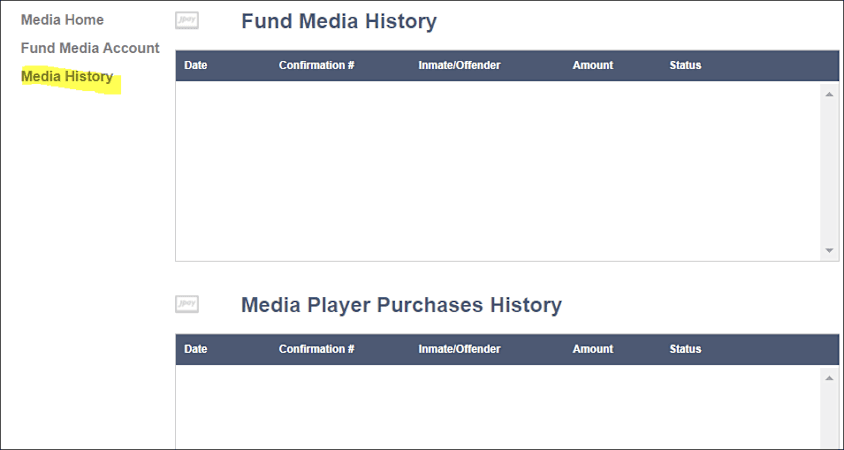
Task: Select the highlighted Media History link
Action: [x=67, y=77]
